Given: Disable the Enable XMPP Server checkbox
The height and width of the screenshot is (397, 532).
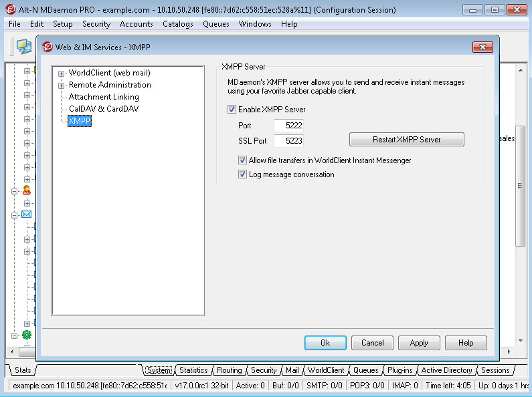Looking at the screenshot, I should point(232,110).
